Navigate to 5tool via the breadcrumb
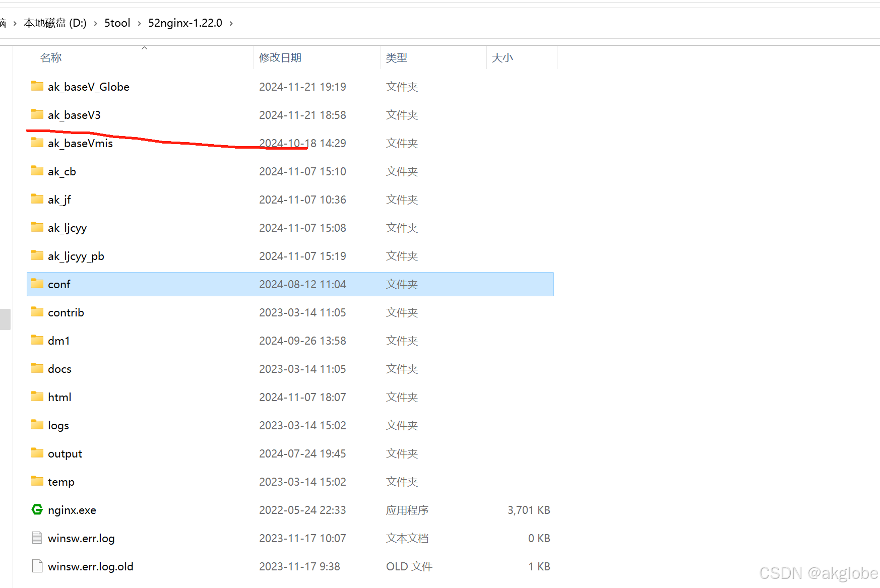 tap(117, 23)
